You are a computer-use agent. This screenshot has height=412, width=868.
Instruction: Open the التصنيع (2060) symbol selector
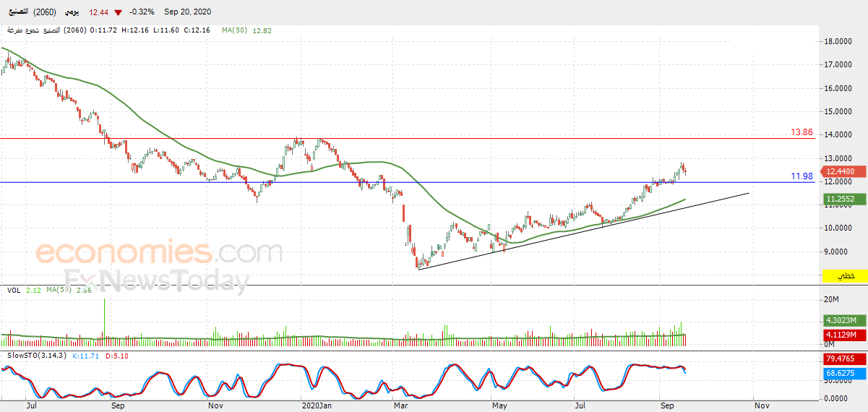coord(30,13)
